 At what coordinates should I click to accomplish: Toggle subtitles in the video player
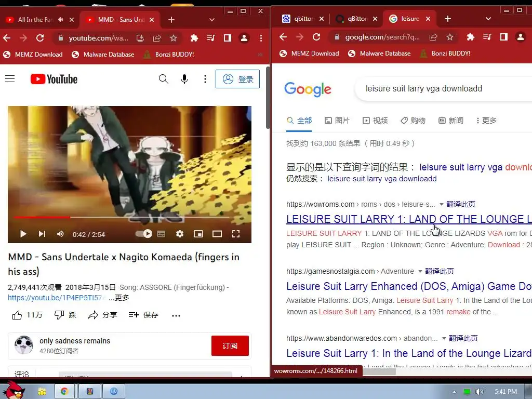(161, 234)
